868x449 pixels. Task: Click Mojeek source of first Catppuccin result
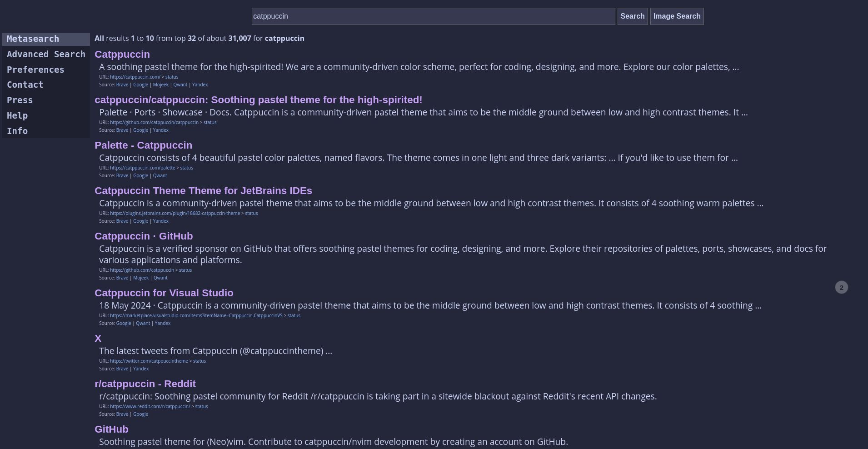click(160, 85)
